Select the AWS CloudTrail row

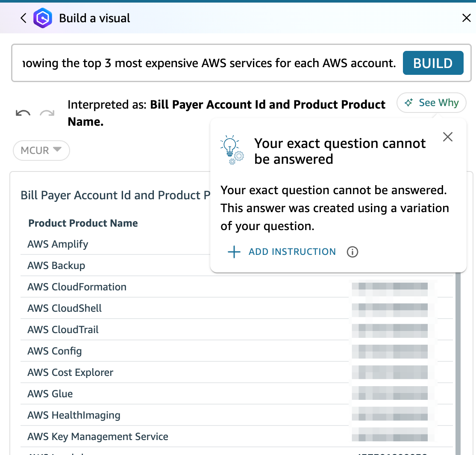click(237, 330)
